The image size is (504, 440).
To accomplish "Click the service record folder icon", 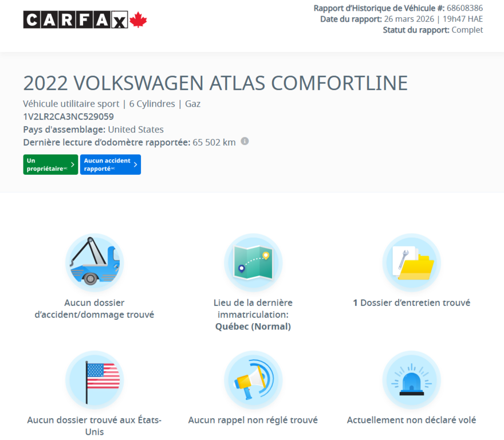I will [x=411, y=262].
